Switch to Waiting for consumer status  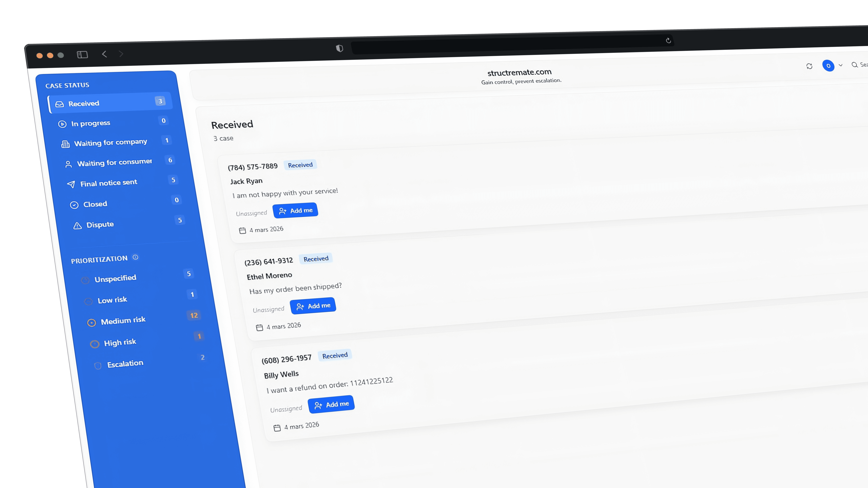[x=114, y=163]
